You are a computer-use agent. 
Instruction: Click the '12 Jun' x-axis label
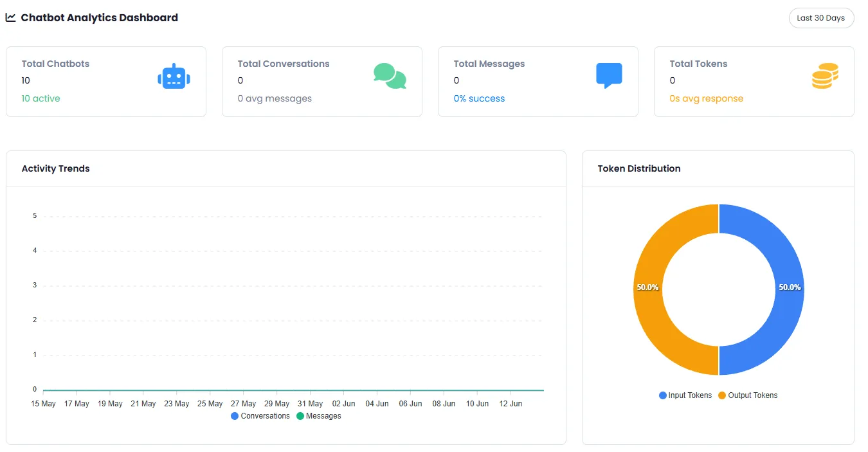coord(511,404)
